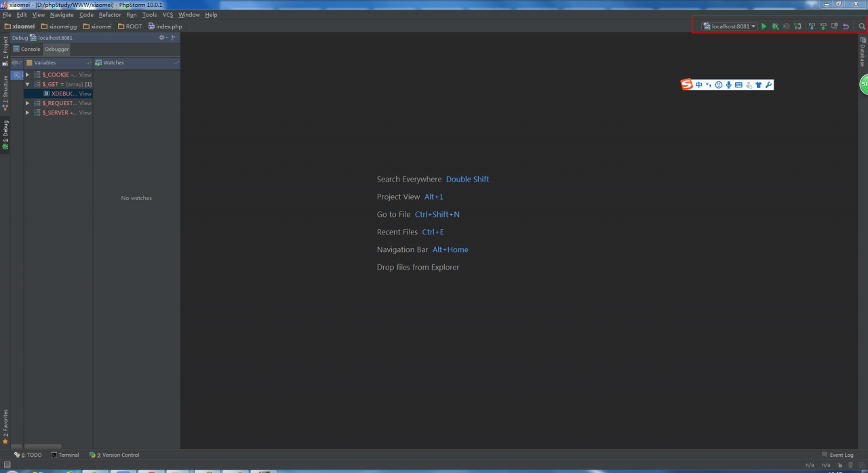Collapse the $_GET array variable
This screenshot has height=473, width=868.
(28, 84)
